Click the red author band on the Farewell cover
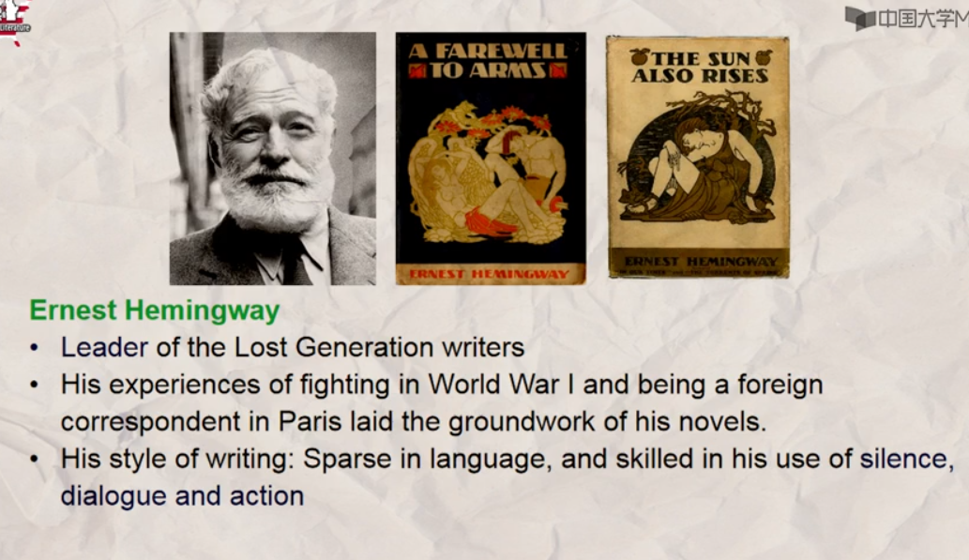 490,274
